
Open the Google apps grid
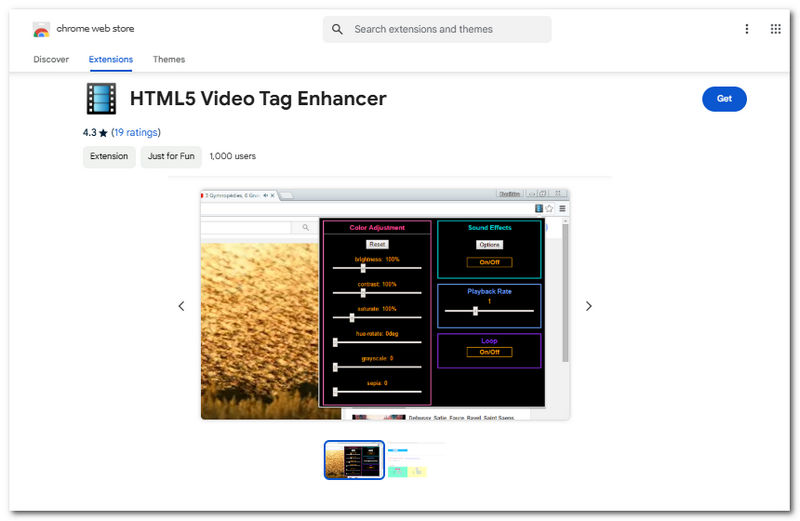[775, 29]
